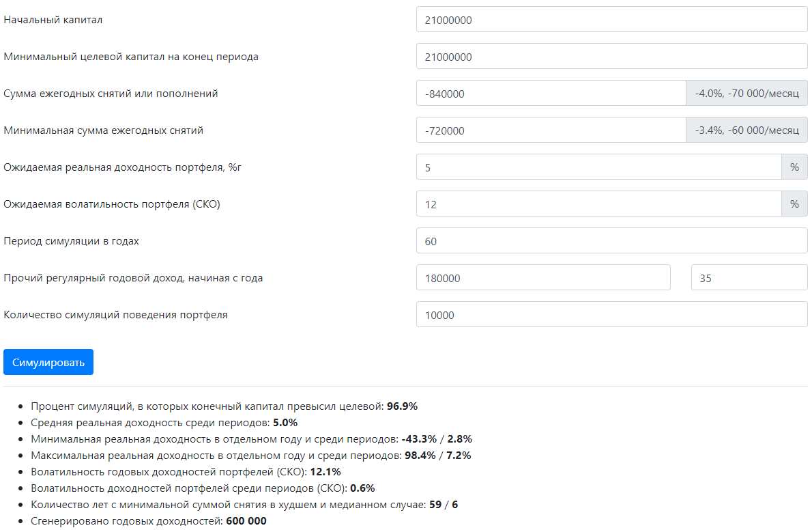Focus the Начальный капитал input field
This screenshot has width=812, height=530.
[611, 20]
